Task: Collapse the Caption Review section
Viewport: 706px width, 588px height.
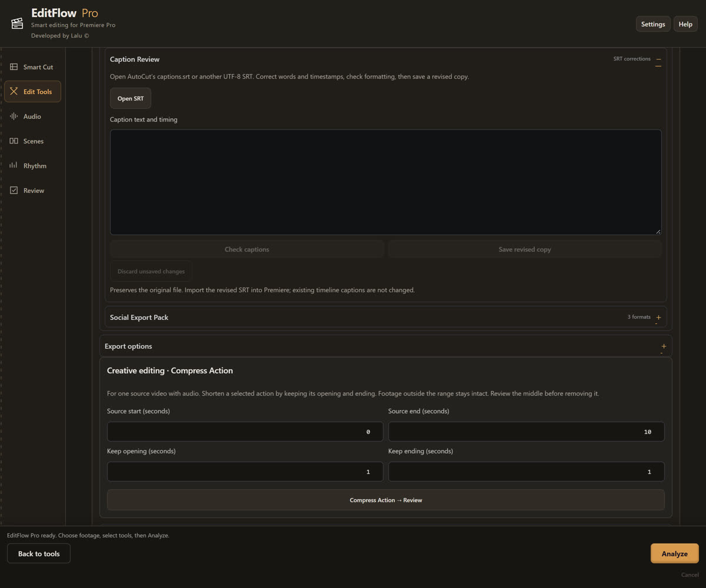Action: tap(658, 59)
